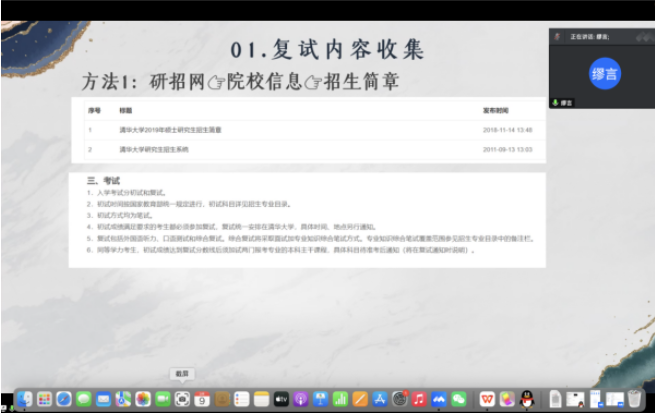The height and width of the screenshot is (413, 655).
Task: Launch FaceTime from the Dock
Action: pyautogui.click(x=162, y=399)
